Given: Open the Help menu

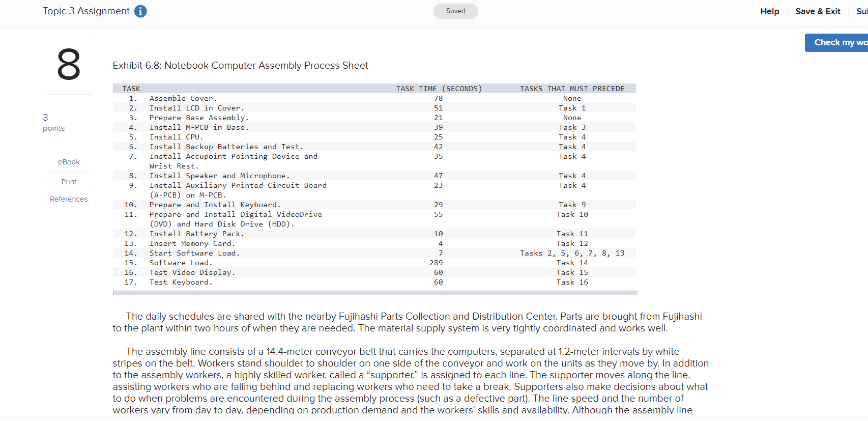Looking at the screenshot, I should click(x=769, y=11).
